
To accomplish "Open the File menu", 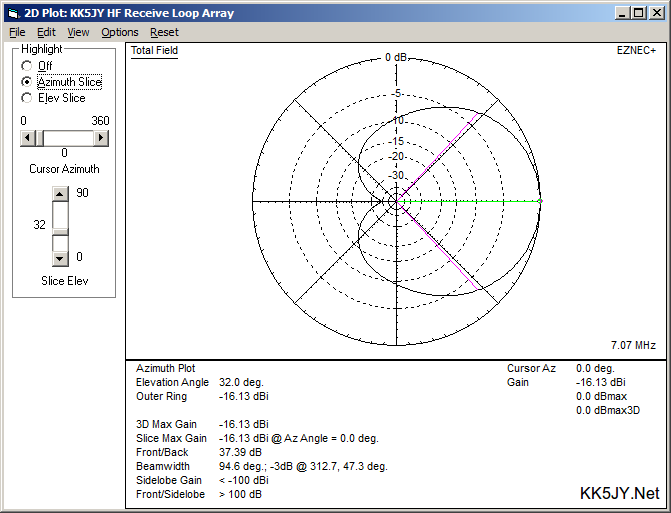I will [x=17, y=33].
